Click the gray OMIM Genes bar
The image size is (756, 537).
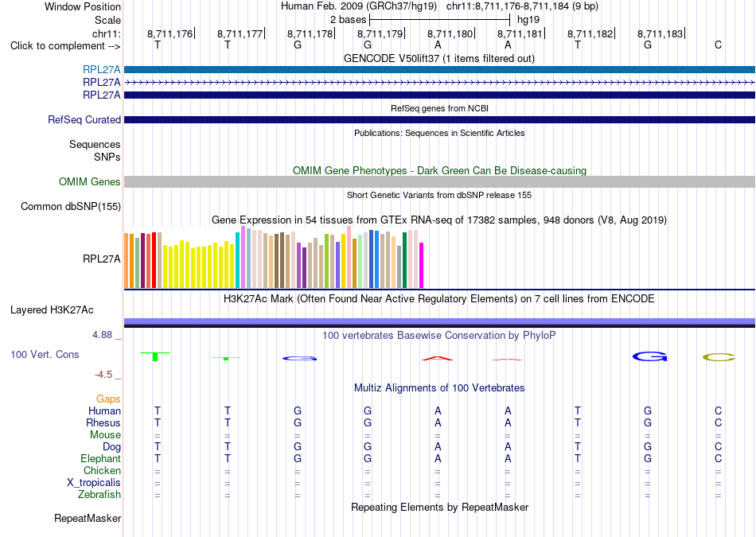pos(439,181)
